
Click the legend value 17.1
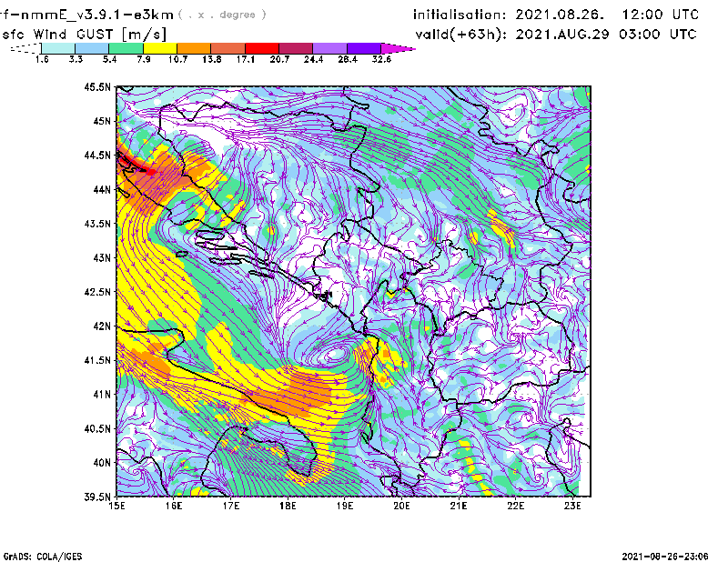point(246,59)
